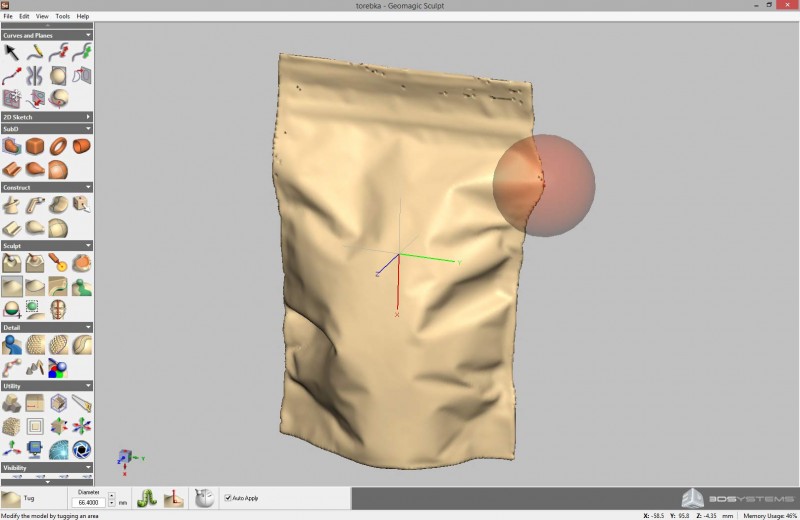Click the sphere-on-plane tool in Curves and Planes

[x=58, y=76]
